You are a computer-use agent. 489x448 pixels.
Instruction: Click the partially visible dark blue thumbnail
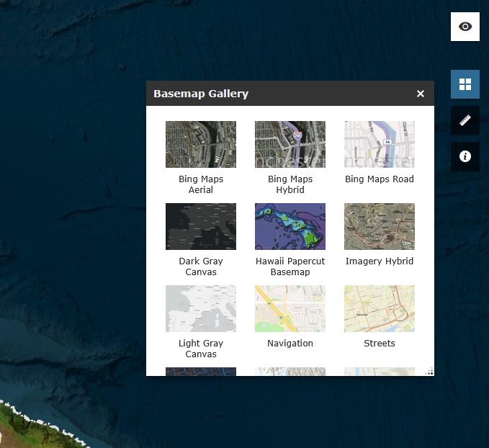point(201,372)
